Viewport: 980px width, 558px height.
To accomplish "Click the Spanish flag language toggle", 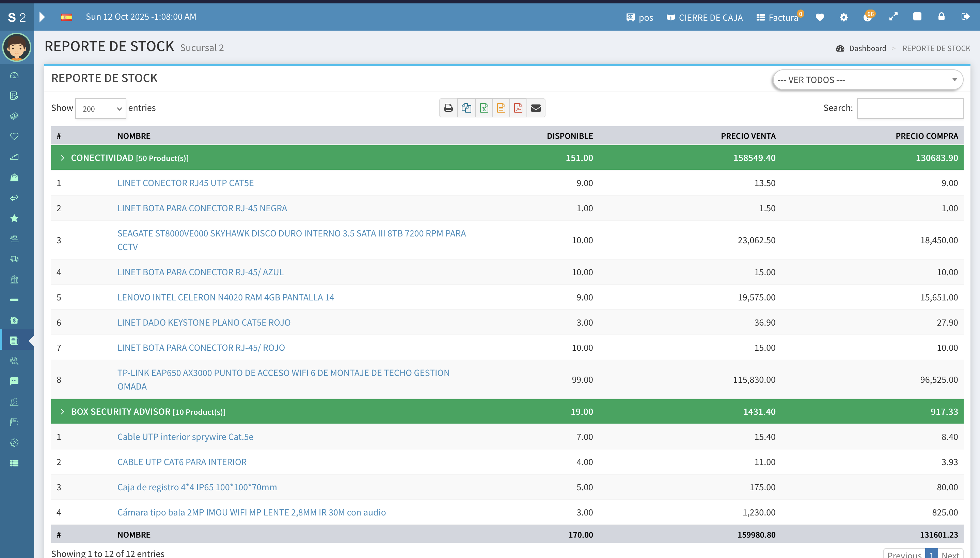I will pyautogui.click(x=67, y=17).
